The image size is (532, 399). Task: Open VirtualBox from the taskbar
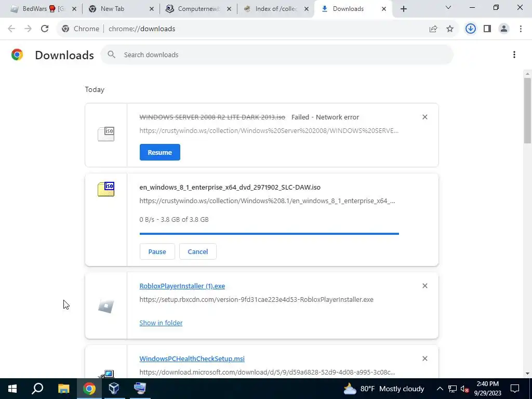(x=114, y=389)
